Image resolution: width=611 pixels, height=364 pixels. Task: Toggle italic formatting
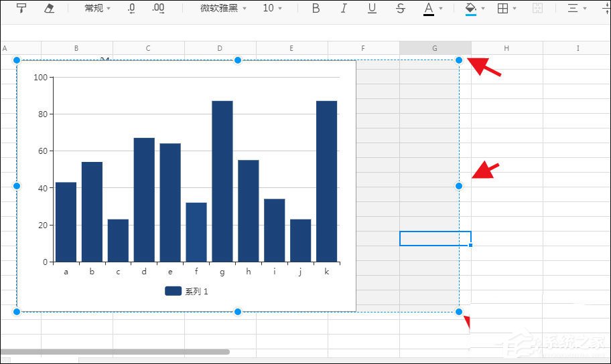click(x=344, y=8)
